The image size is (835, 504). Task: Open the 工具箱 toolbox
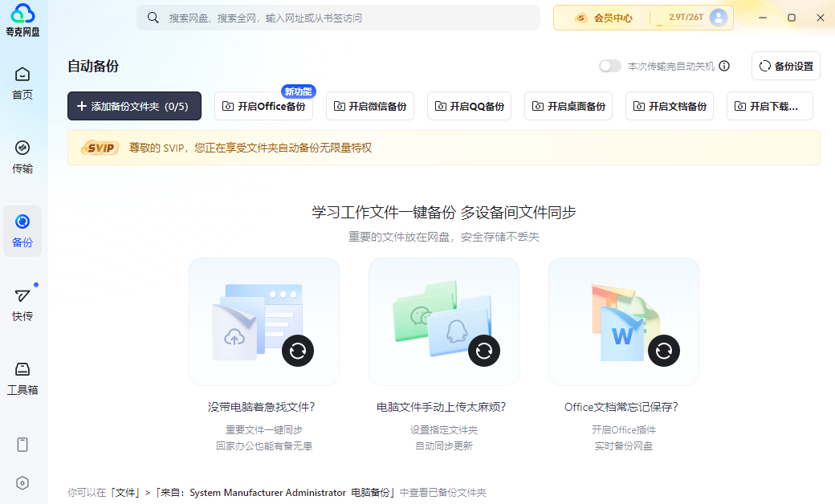coord(22,379)
